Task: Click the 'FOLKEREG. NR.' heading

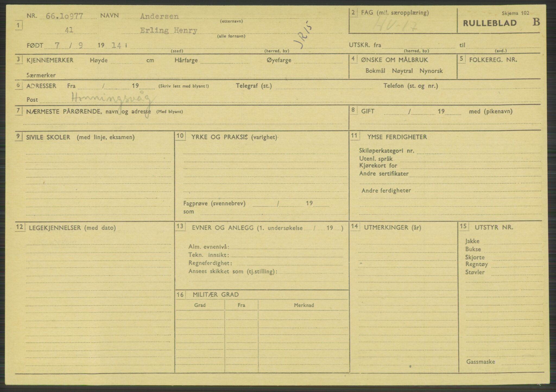Action: (493, 60)
